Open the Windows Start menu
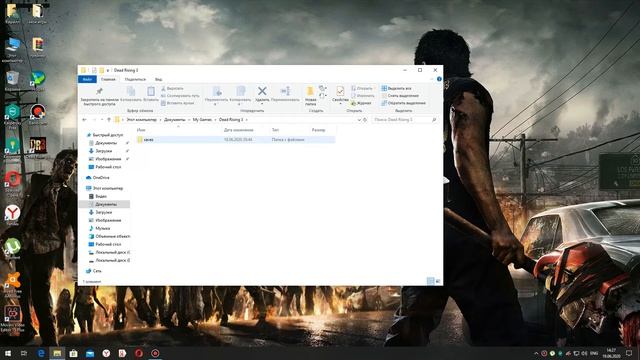 (x=8, y=353)
